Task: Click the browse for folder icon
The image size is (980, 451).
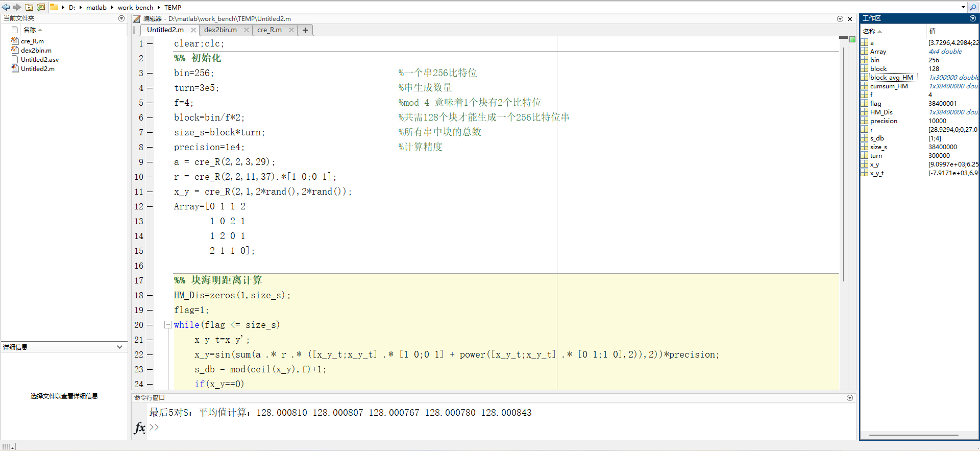Action: coord(41,7)
